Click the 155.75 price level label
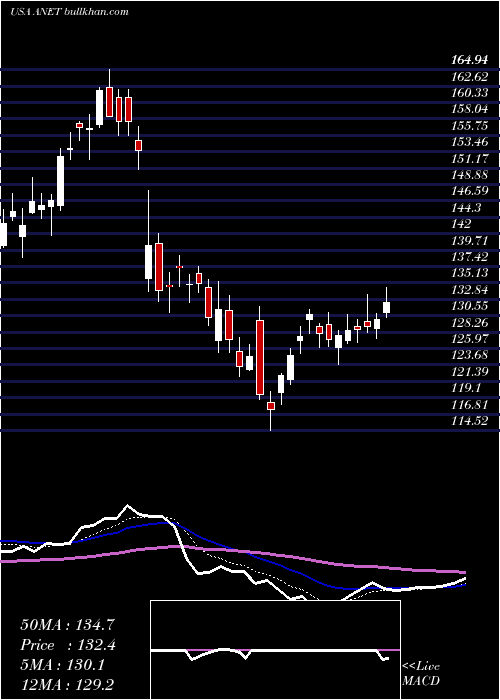The width and height of the screenshot is (500, 700). pos(469,126)
